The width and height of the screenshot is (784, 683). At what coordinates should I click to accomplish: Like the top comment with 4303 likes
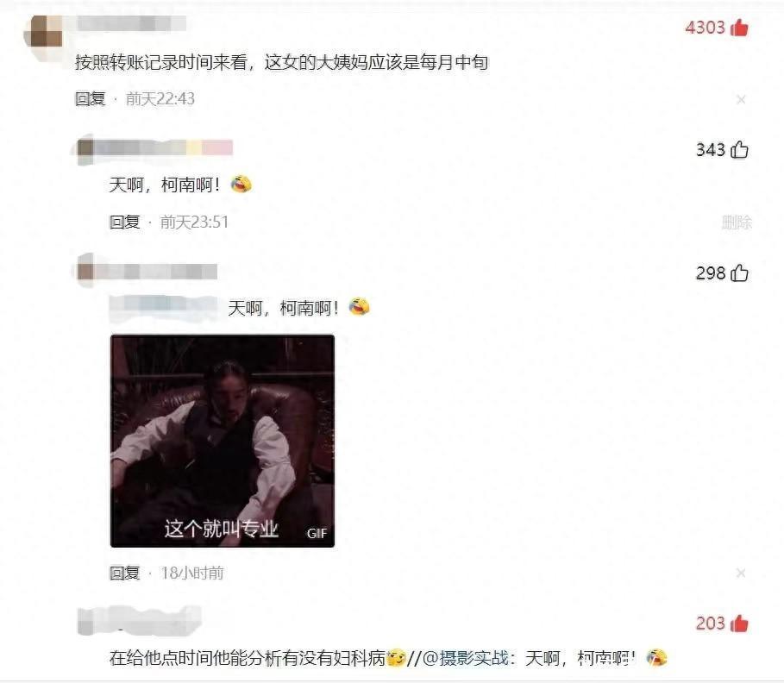click(739, 28)
